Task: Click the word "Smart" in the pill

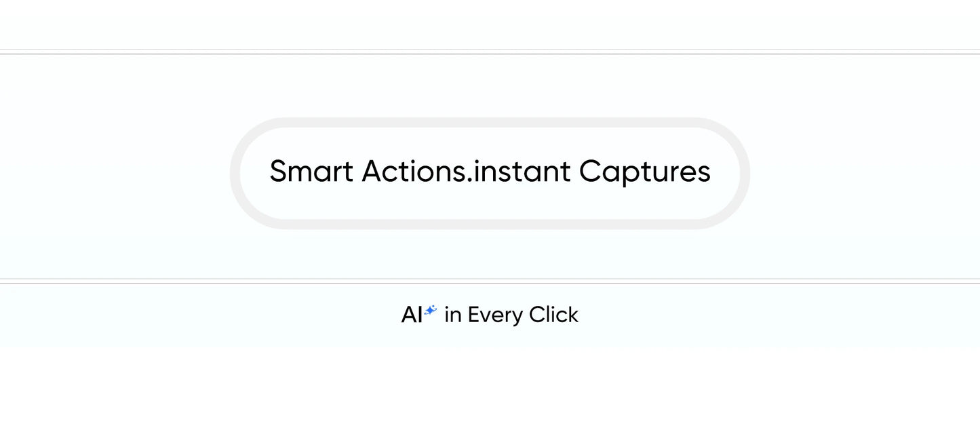Action: tap(311, 172)
